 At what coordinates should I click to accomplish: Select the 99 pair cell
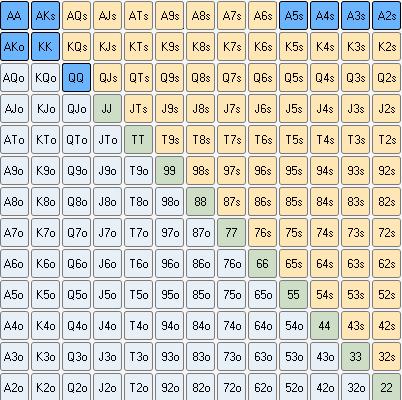pyautogui.click(x=169, y=170)
